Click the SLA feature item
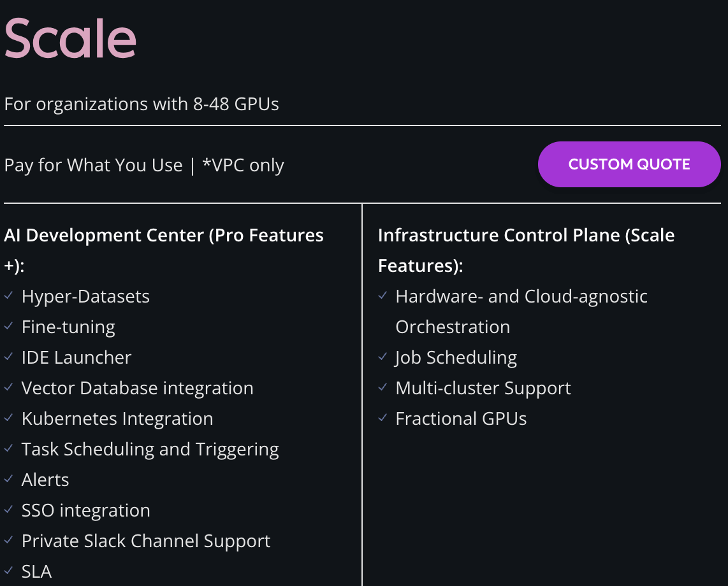 tap(36, 572)
